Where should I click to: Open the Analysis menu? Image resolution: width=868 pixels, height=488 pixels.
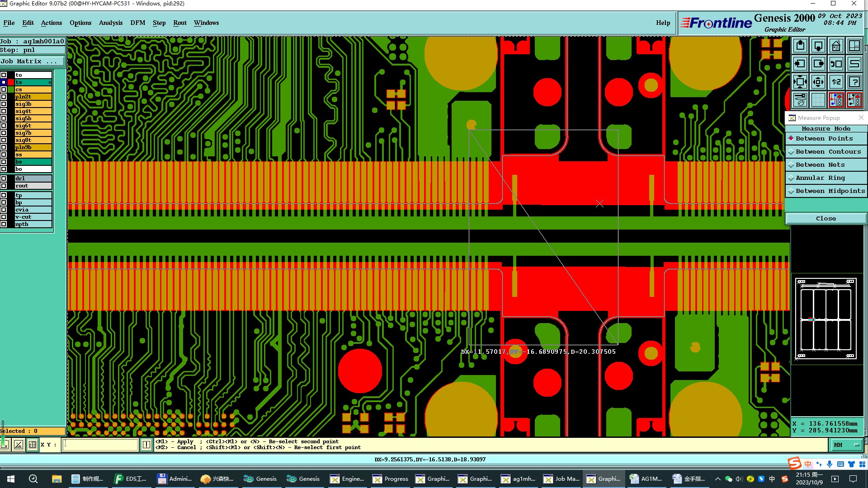(110, 23)
